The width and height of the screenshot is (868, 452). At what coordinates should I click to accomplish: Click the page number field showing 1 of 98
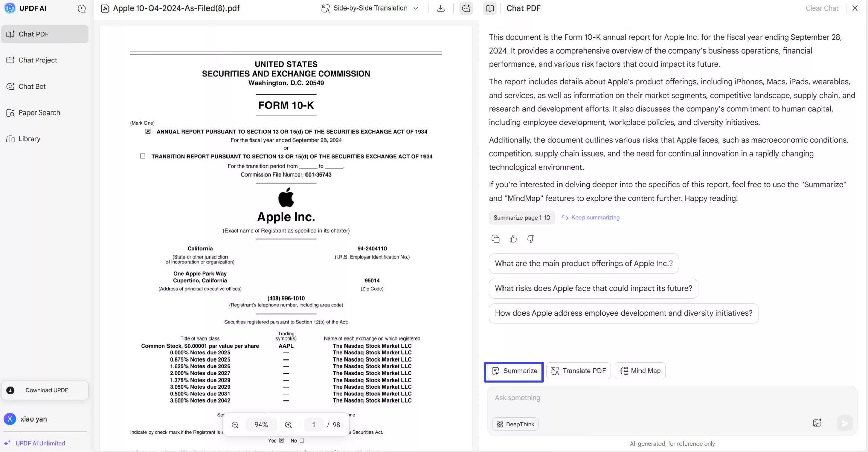[x=313, y=424]
